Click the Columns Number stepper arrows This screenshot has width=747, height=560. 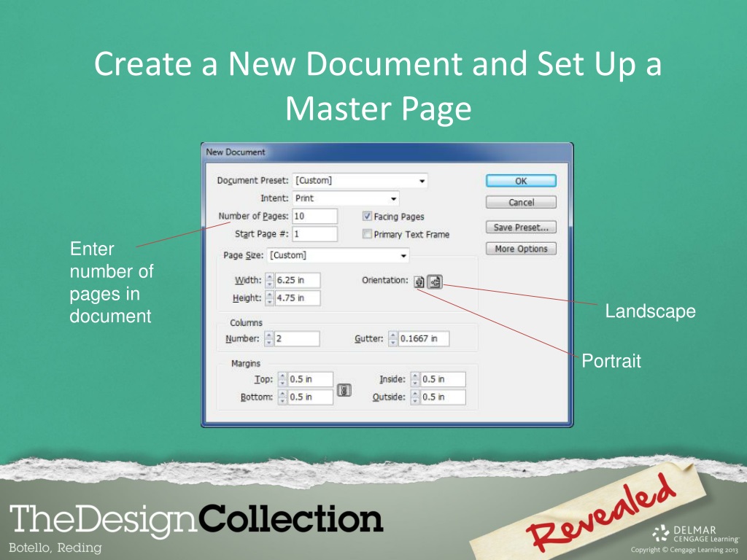(268, 338)
